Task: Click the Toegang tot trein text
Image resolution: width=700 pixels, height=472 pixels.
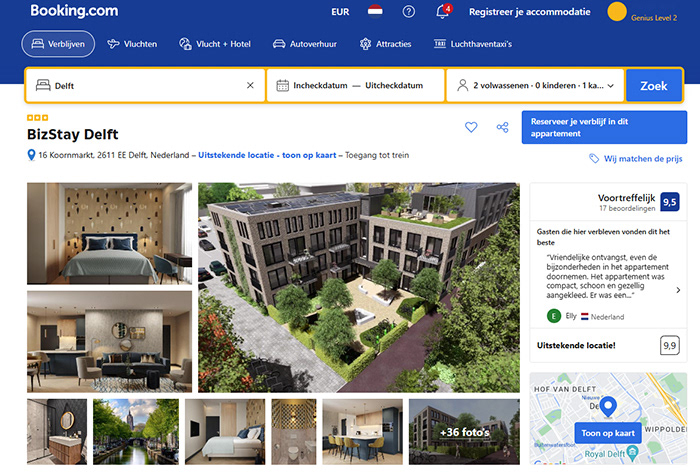Action: [x=377, y=155]
